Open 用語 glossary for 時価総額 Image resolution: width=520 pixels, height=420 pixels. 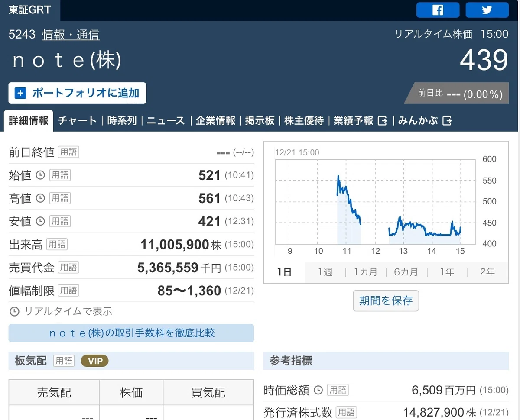coord(338,390)
